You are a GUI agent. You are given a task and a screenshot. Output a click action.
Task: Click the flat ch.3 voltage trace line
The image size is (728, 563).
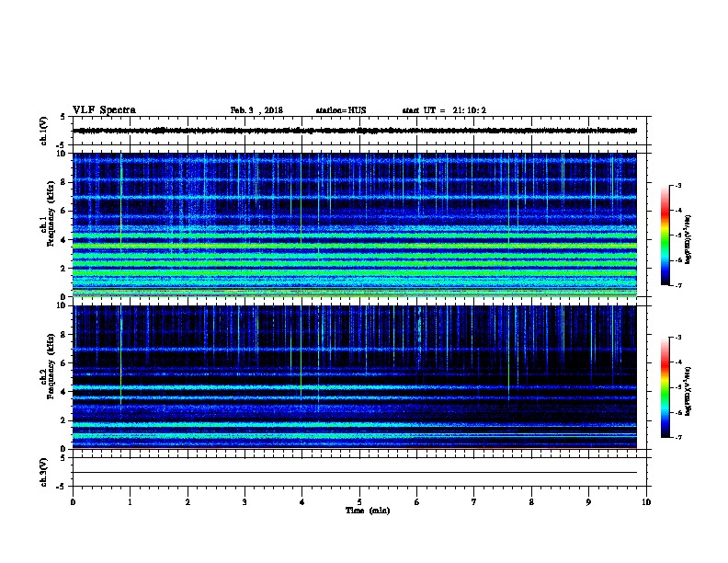(355, 473)
